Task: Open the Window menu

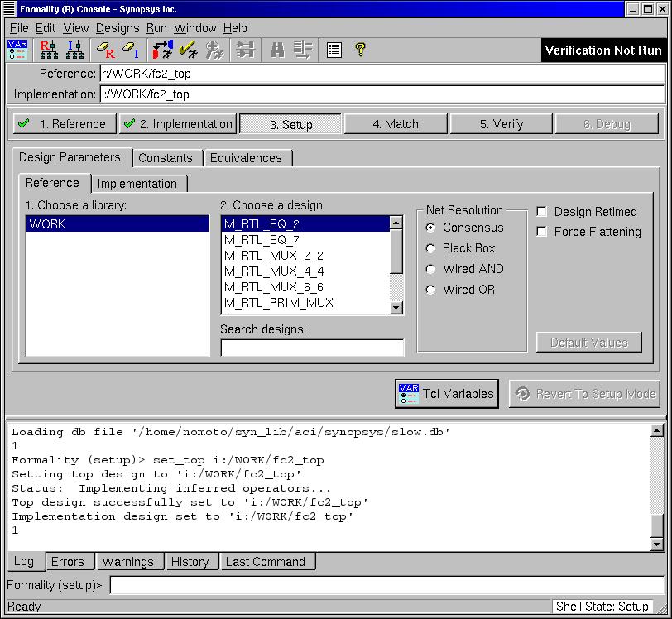Action: click(x=195, y=28)
